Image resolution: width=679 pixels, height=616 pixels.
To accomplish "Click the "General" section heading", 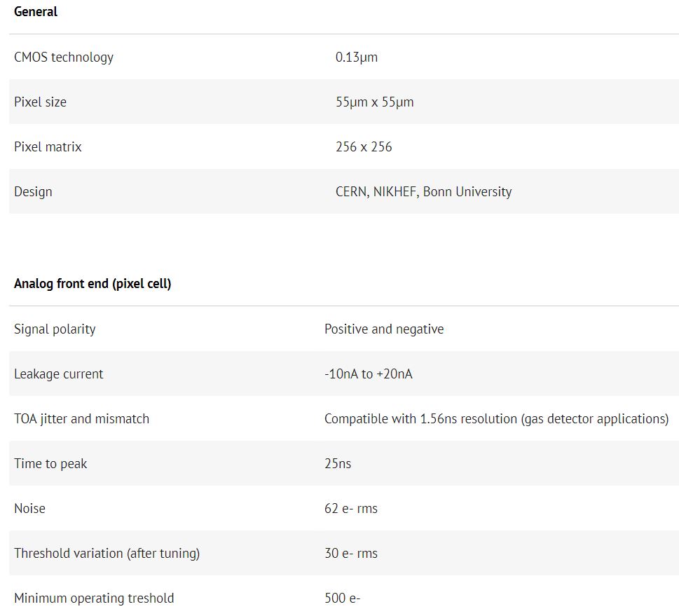I will click(36, 12).
